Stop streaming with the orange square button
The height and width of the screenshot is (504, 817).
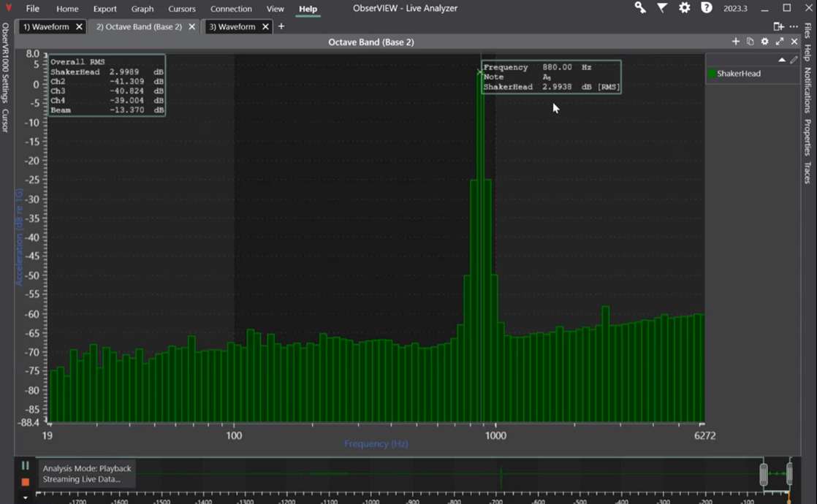click(x=25, y=481)
